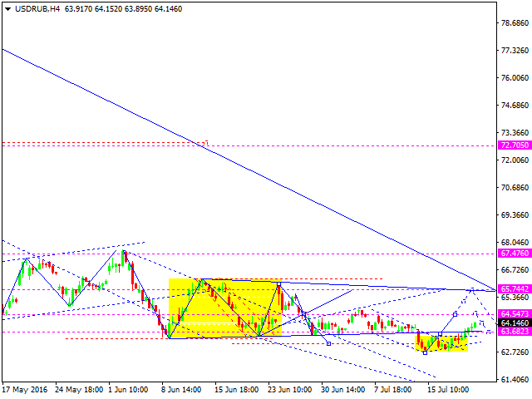Select the anchor square on the 64.5473 line
Screen dimensions: 532x399
click(455, 314)
